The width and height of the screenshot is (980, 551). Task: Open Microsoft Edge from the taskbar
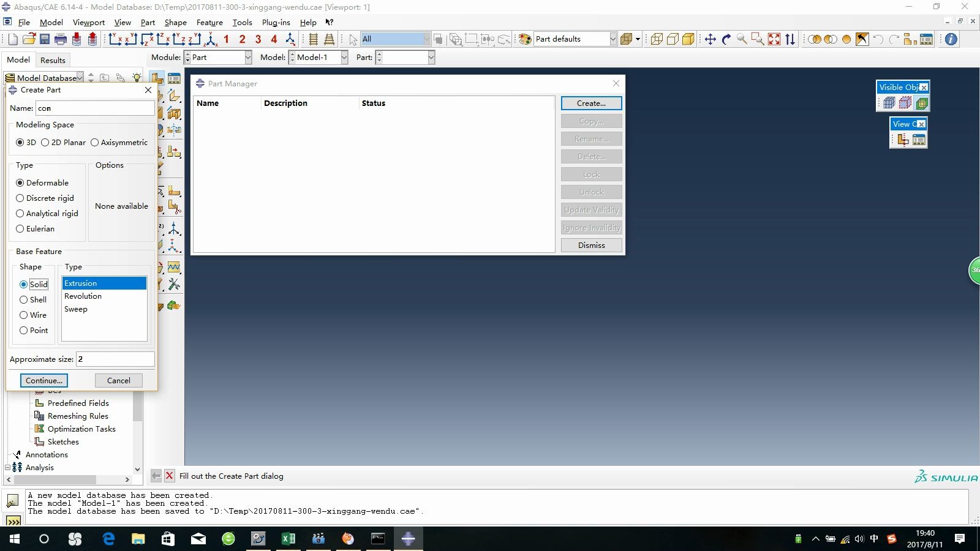[108, 539]
